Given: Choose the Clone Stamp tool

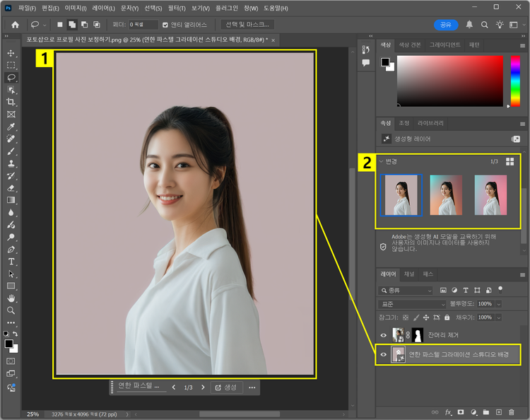Looking at the screenshot, I should point(11,163).
